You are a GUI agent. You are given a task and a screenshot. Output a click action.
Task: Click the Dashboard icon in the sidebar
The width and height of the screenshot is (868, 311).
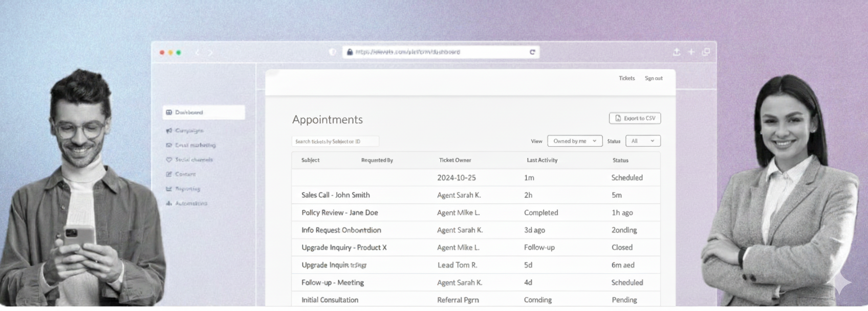pos(169,113)
